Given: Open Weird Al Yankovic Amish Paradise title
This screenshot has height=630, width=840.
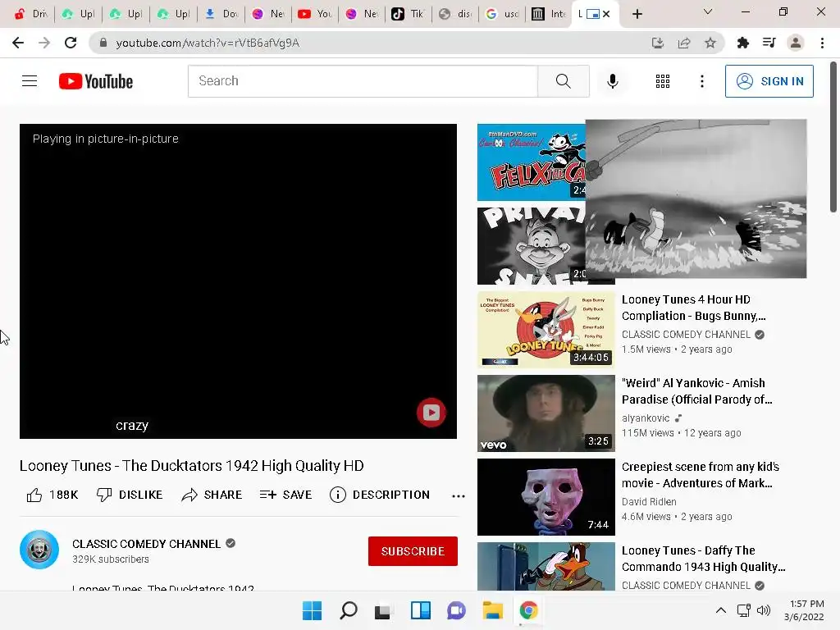Looking at the screenshot, I should 697,391.
